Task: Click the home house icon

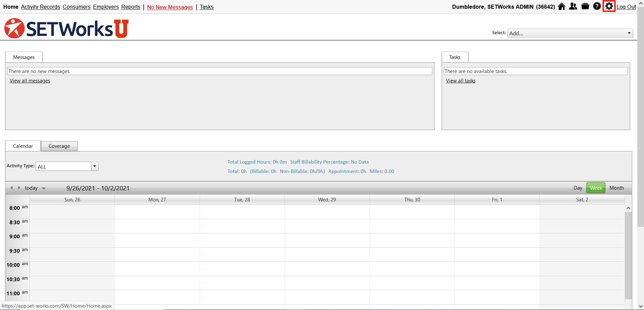Action: tap(561, 6)
